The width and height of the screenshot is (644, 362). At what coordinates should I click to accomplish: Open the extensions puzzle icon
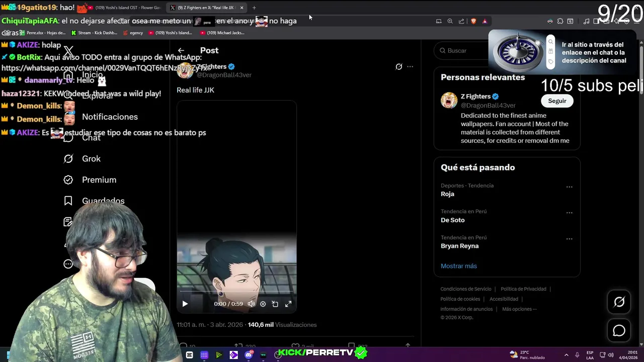560,21
